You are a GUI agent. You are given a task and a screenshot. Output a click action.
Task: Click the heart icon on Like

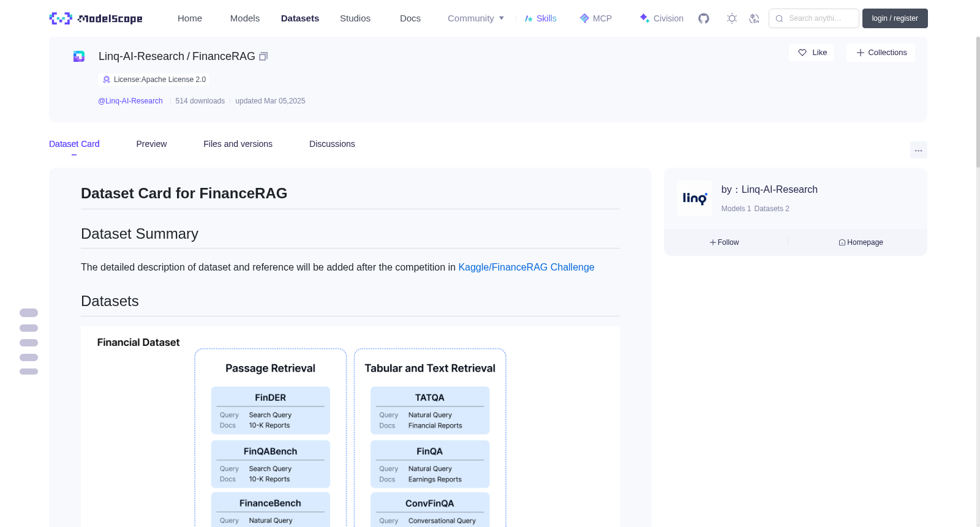[802, 53]
